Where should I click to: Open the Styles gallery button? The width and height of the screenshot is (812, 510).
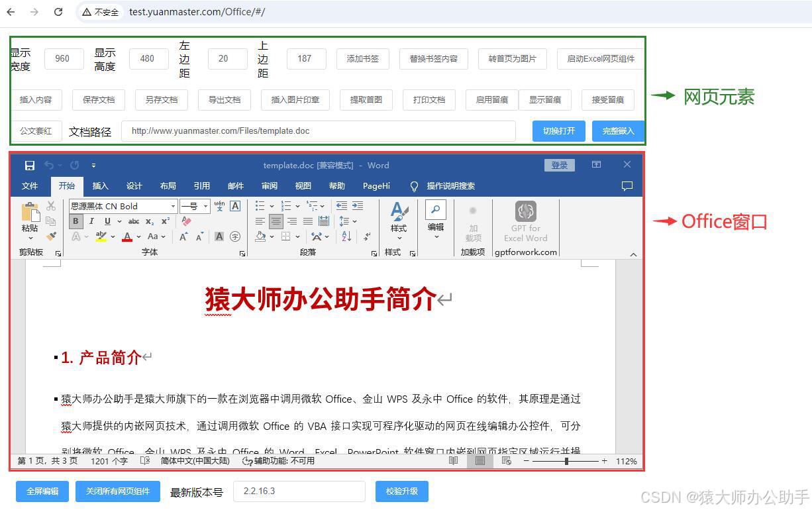coord(399,221)
